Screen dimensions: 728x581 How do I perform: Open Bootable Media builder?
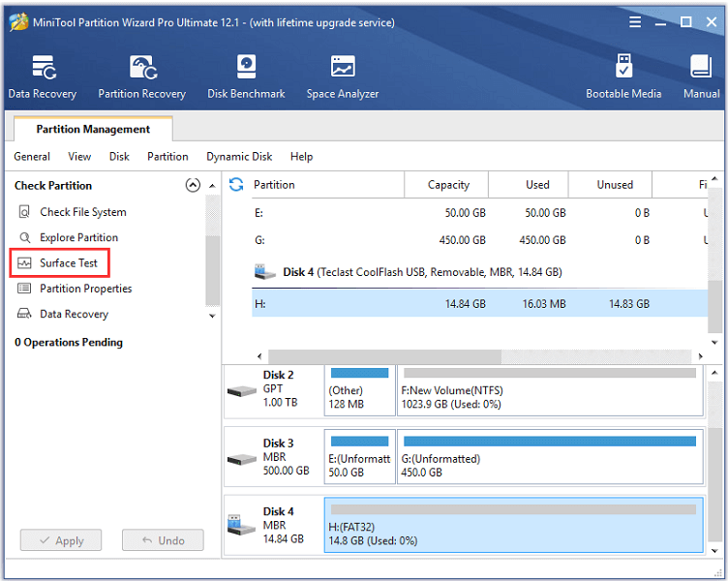click(623, 76)
